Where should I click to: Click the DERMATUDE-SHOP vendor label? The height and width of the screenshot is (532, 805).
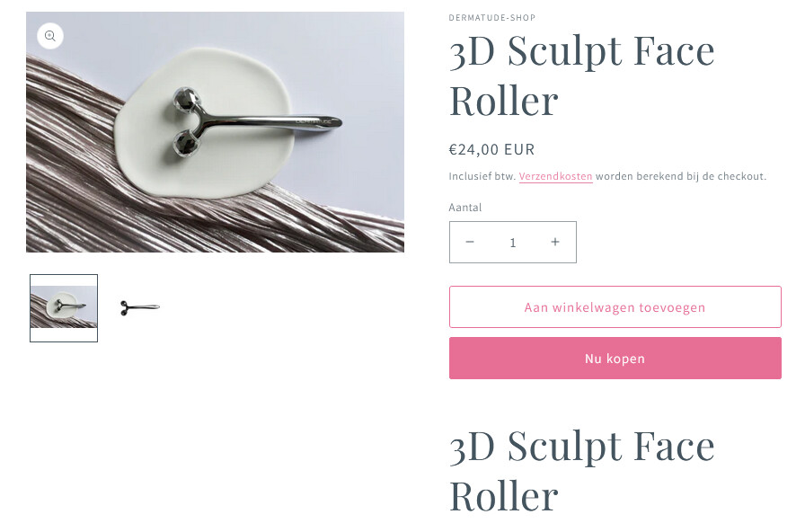coord(491,17)
